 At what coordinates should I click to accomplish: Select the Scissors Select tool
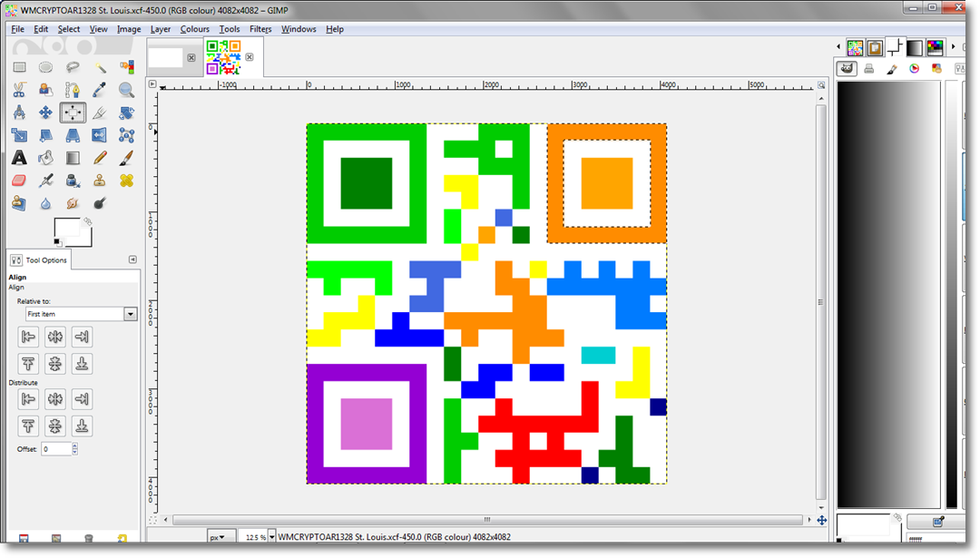19,90
